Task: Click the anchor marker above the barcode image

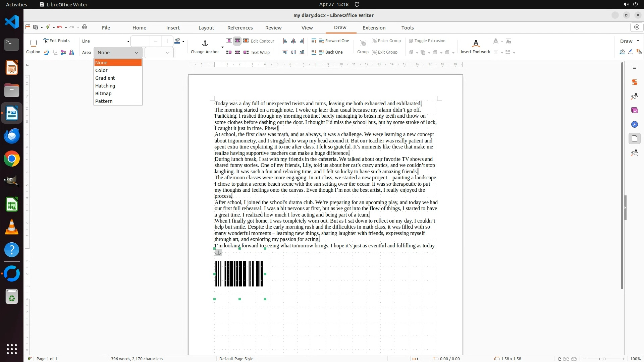Action: pyautogui.click(x=218, y=252)
